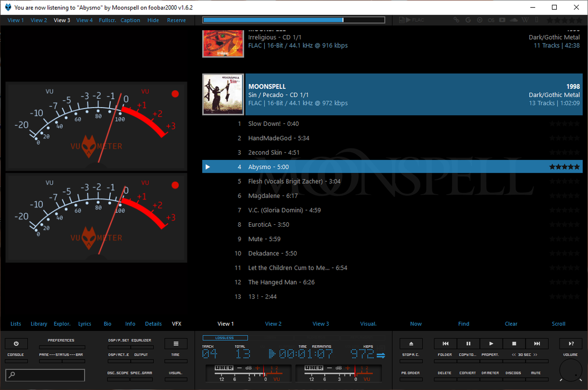Viewport: 588px width, 390px height.
Task: Click the Discogs circle icon in top bar
Action: (x=480, y=20)
